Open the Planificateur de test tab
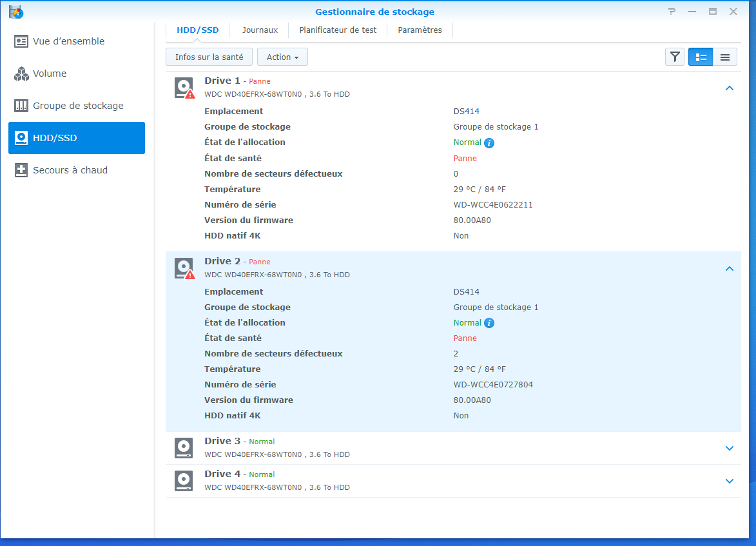The width and height of the screenshot is (756, 546). click(x=338, y=30)
